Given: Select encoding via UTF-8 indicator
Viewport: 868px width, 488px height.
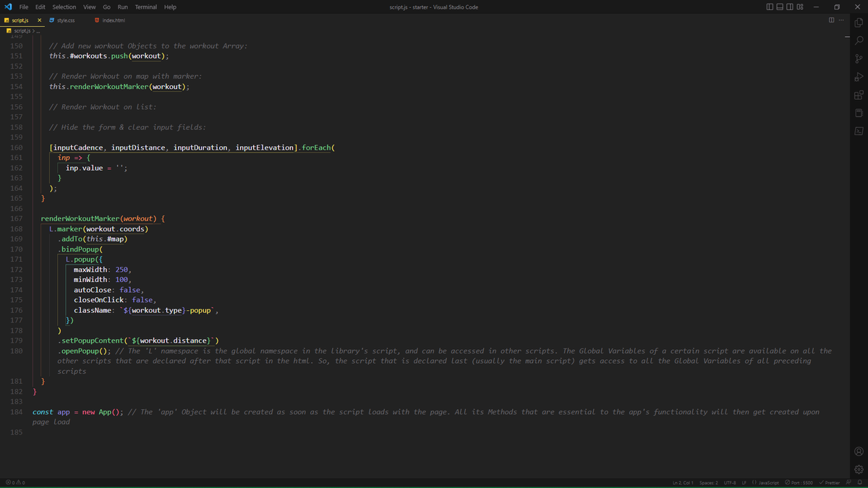Looking at the screenshot, I should 730,482.
